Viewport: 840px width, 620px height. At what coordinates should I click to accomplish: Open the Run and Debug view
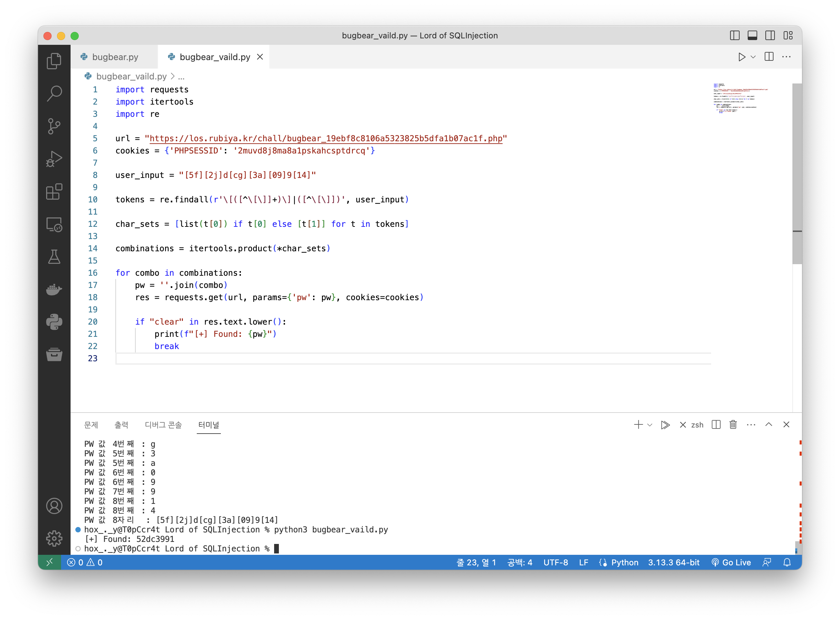[x=54, y=159]
